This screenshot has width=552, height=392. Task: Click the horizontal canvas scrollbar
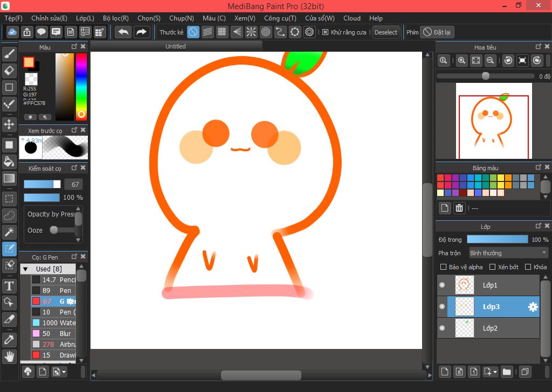click(x=261, y=375)
